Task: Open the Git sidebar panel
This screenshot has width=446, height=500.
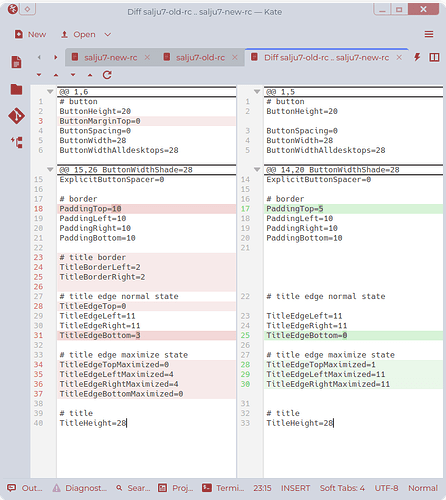Action: click(16, 116)
